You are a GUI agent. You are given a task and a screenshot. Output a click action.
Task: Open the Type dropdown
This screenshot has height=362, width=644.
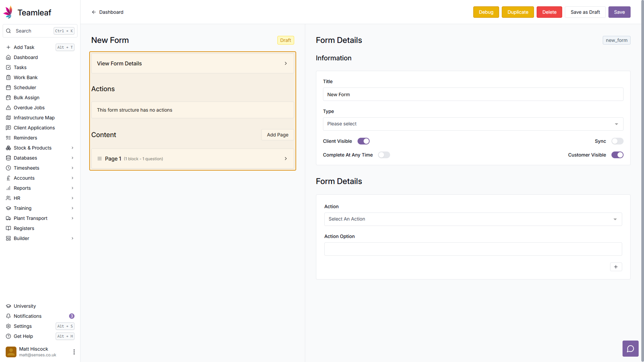[x=473, y=124]
